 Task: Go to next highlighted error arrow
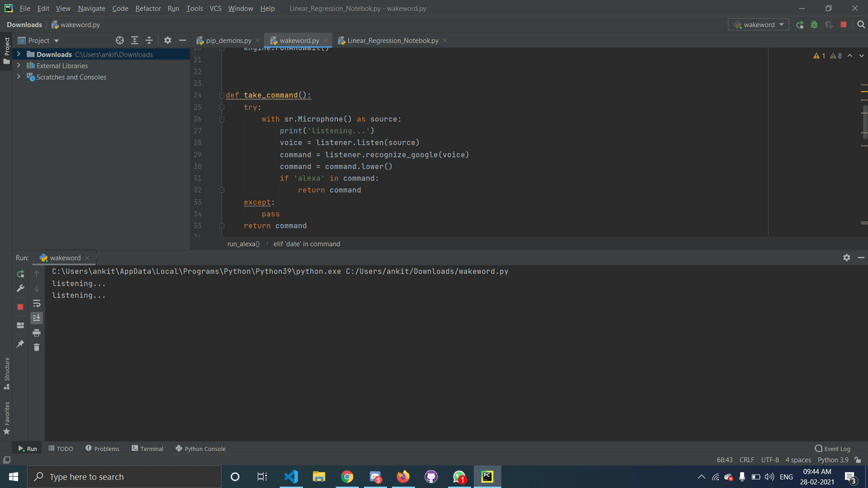[861, 55]
